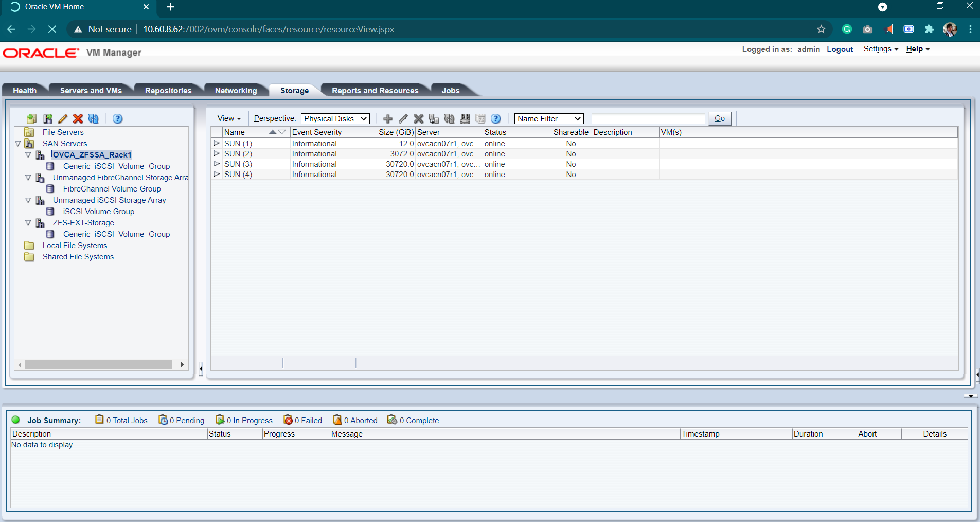The width and height of the screenshot is (980, 522).
Task: Collapse the left navigation pane splitter arrow
Action: pos(201,369)
